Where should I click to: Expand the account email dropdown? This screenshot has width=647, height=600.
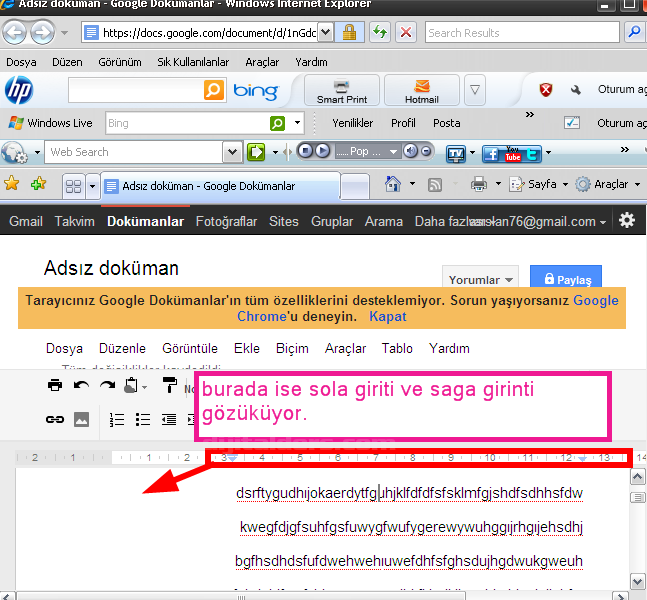(603, 222)
